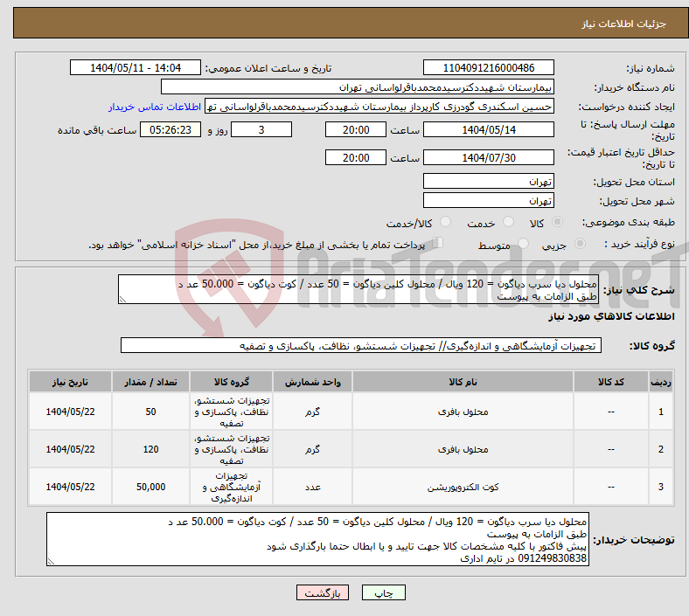Click the گروه کالا table column header

(231, 382)
